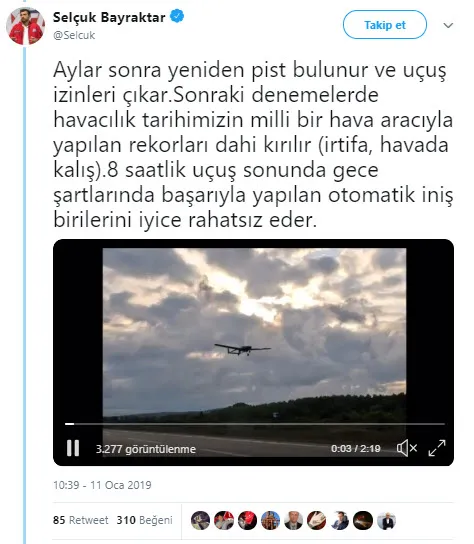Open the first liker avatar
This screenshot has height=544, width=474.
coord(201,520)
